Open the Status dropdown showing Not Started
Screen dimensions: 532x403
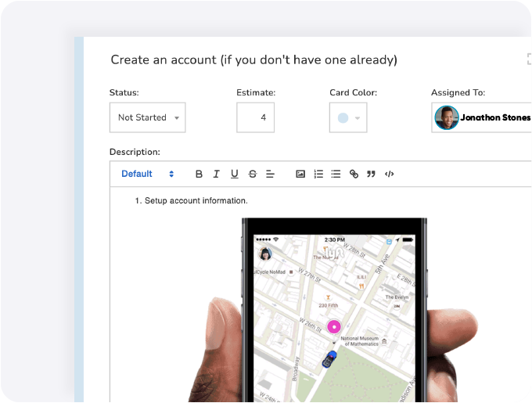(148, 117)
